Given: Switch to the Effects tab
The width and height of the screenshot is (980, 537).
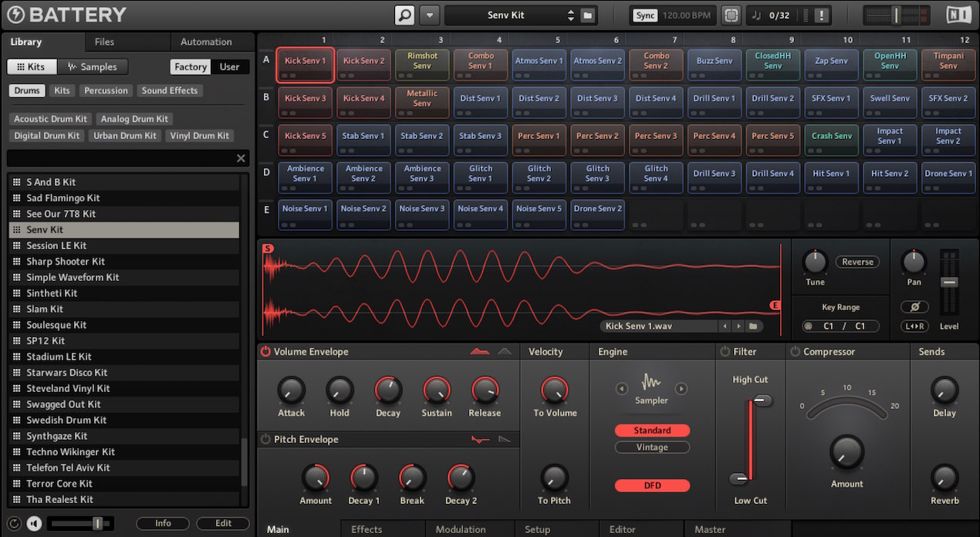Looking at the screenshot, I should click(367, 529).
